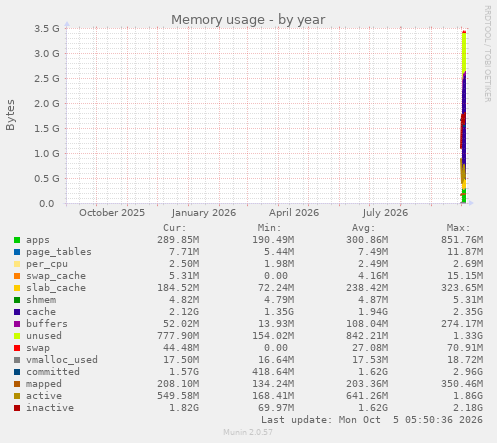Viewport: 497px width, 443px height.
Task: Click the 'April 2026' axis label
Action: tap(294, 213)
